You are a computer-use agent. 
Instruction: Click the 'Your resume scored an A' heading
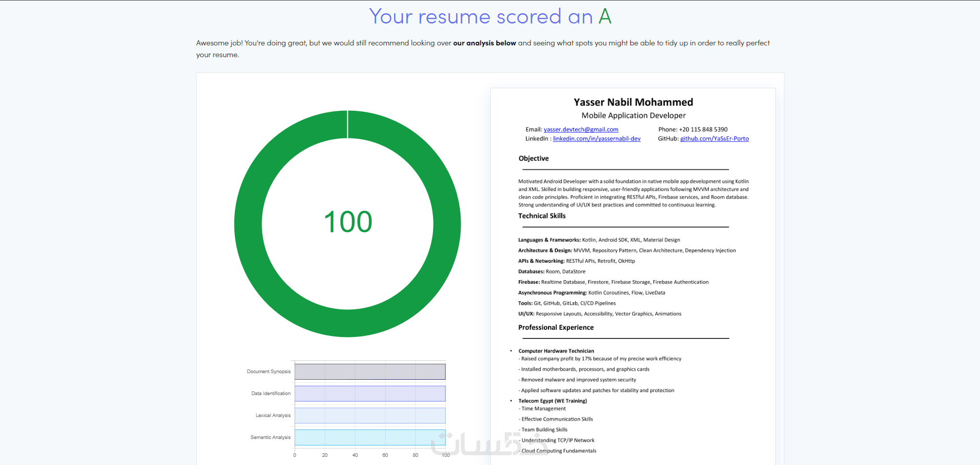point(490,16)
